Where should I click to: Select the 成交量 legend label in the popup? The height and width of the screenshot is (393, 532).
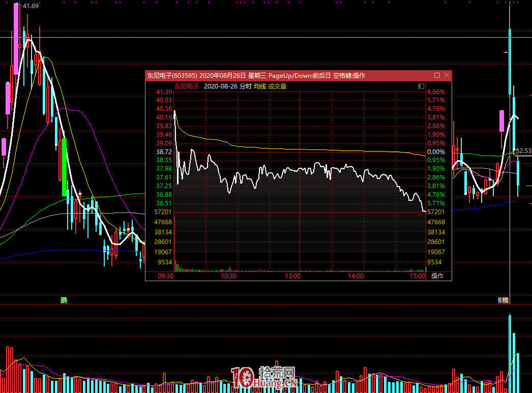tap(277, 86)
